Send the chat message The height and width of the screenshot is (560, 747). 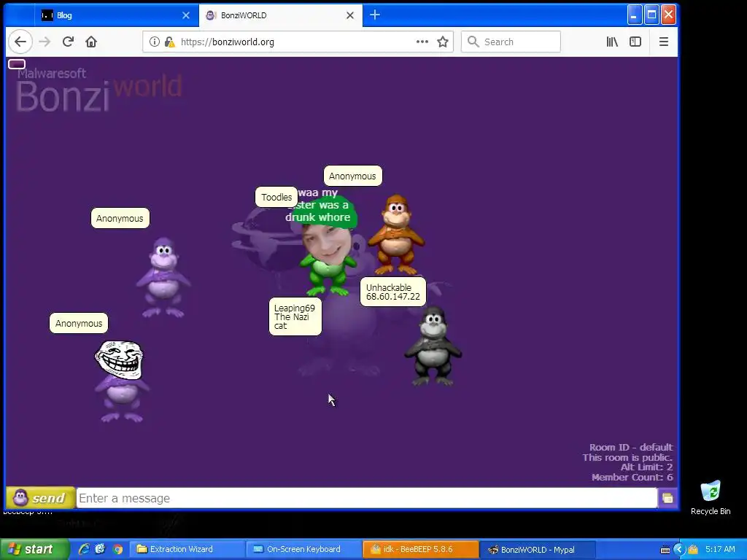40,498
